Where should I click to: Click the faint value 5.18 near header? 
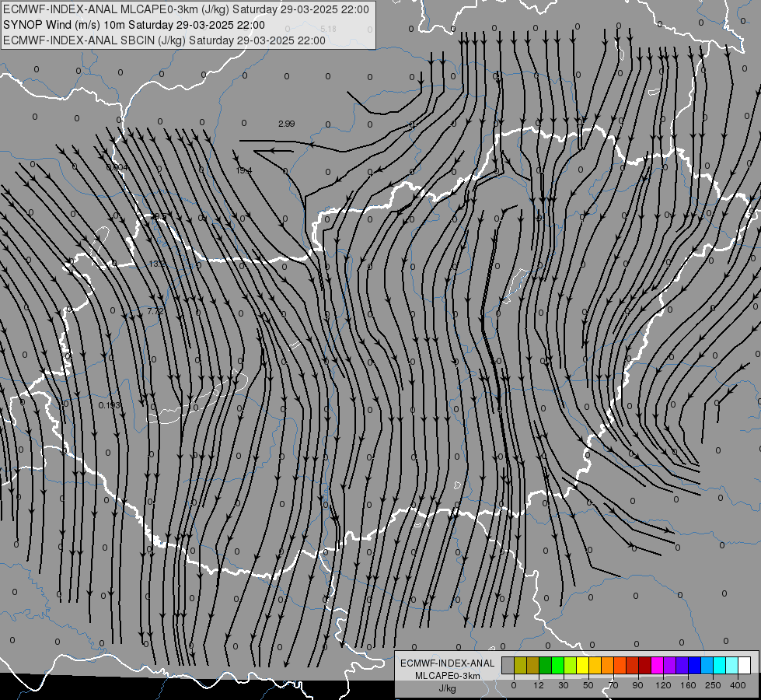329,29
